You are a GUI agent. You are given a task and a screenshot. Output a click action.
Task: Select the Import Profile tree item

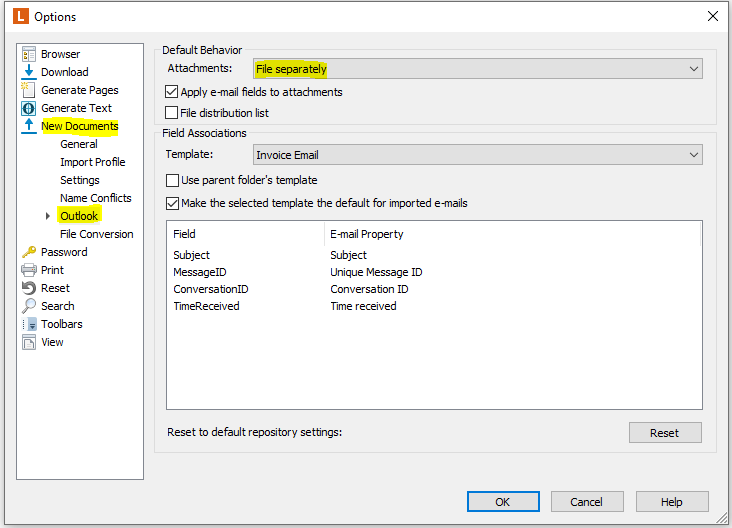pos(92,162)
